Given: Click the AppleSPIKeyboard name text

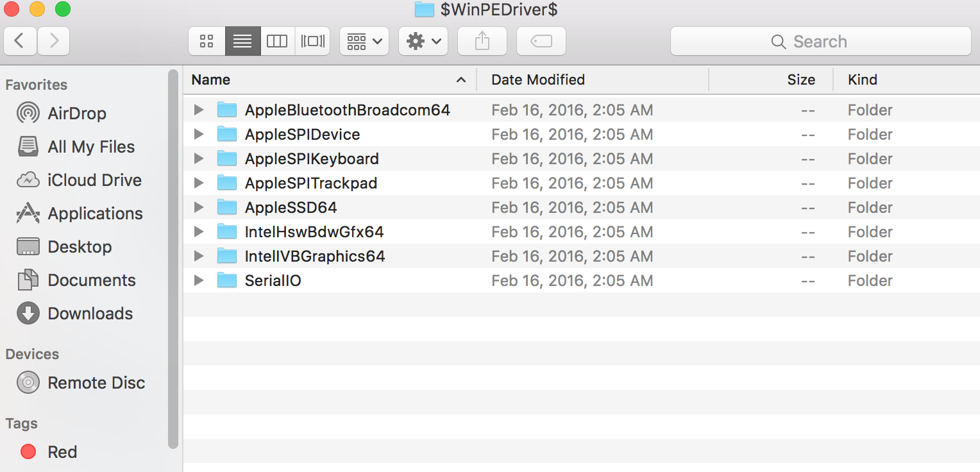Looking at the screenshot, I should (312, 158).
